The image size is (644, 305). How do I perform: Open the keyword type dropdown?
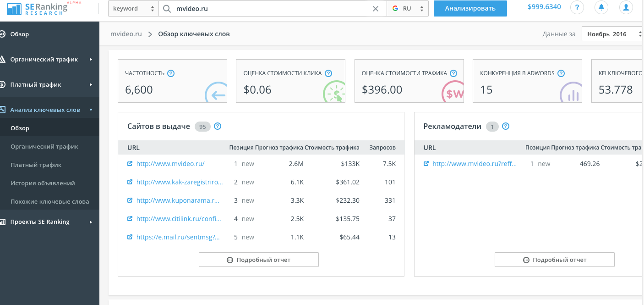click(x=133, y=9)
